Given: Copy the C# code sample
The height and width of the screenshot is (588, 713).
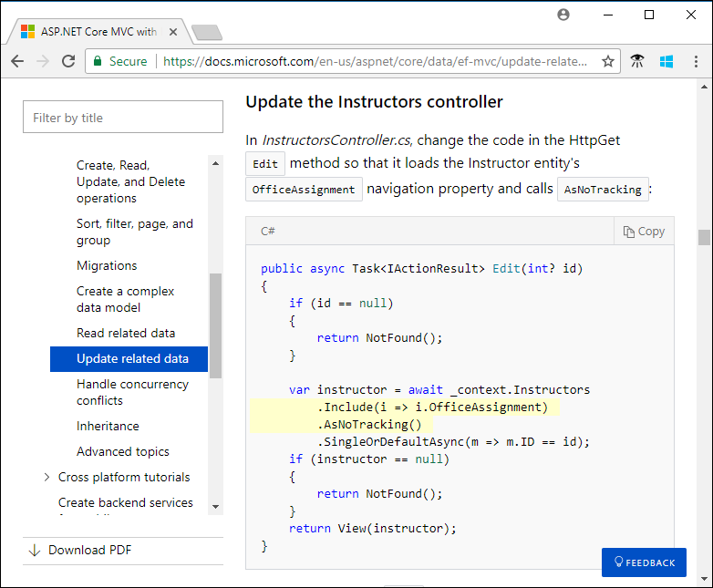Looking at the screenshot, I should [644, 232].
